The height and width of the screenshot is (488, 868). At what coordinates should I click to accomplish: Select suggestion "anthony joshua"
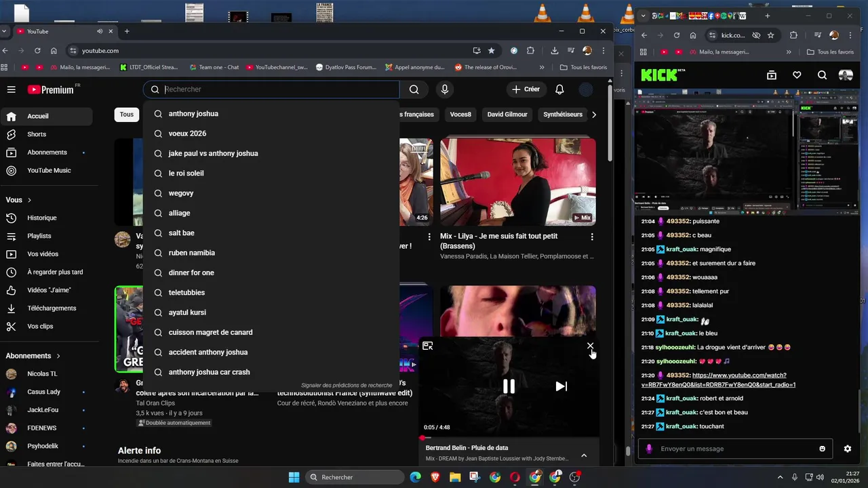point(271,114)
